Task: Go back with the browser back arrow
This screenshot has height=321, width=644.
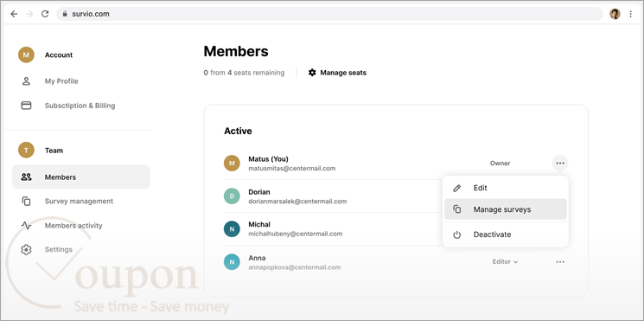Action: pyautogui.click(x=14, y=14)
